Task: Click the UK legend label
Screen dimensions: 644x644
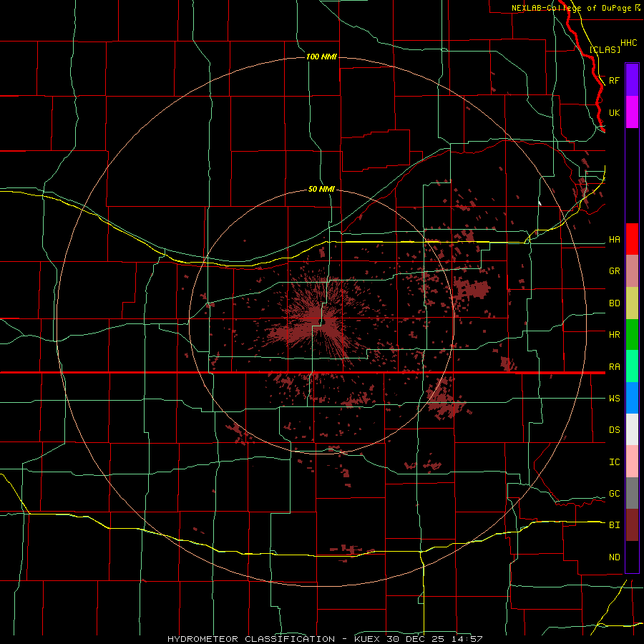Action: pyautogui.click(x=614, y=112)
